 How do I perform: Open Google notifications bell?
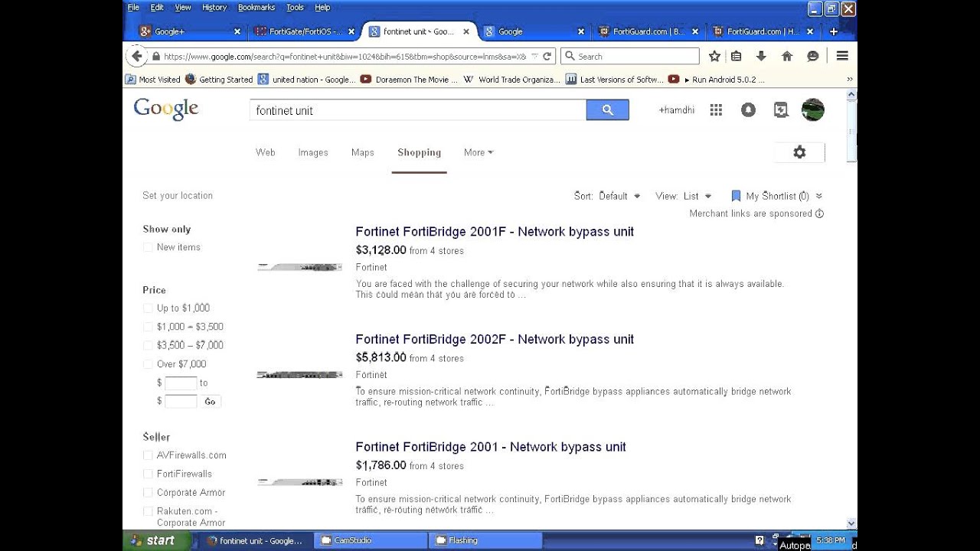[748, 110]
